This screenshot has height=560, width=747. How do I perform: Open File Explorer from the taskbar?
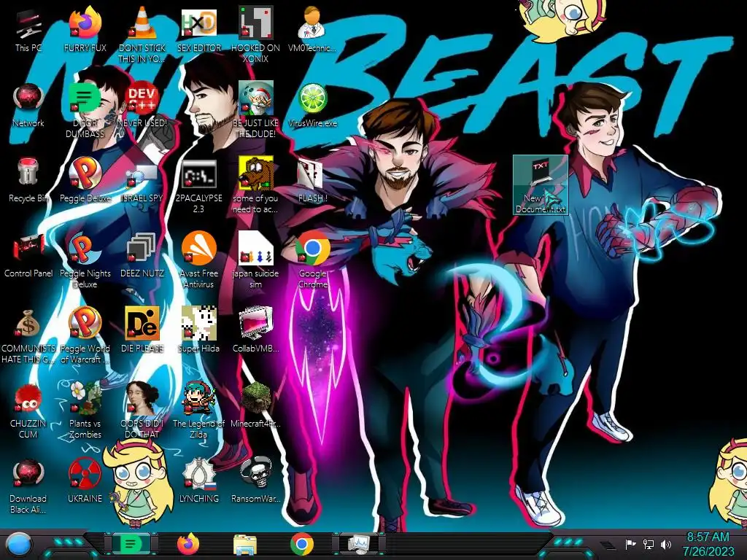coord(245,545)
